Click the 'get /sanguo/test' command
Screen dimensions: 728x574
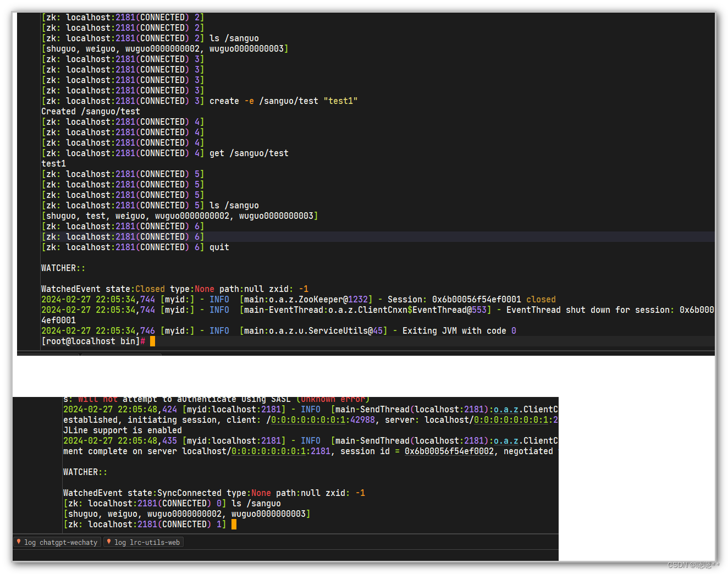tap(249, 153)
